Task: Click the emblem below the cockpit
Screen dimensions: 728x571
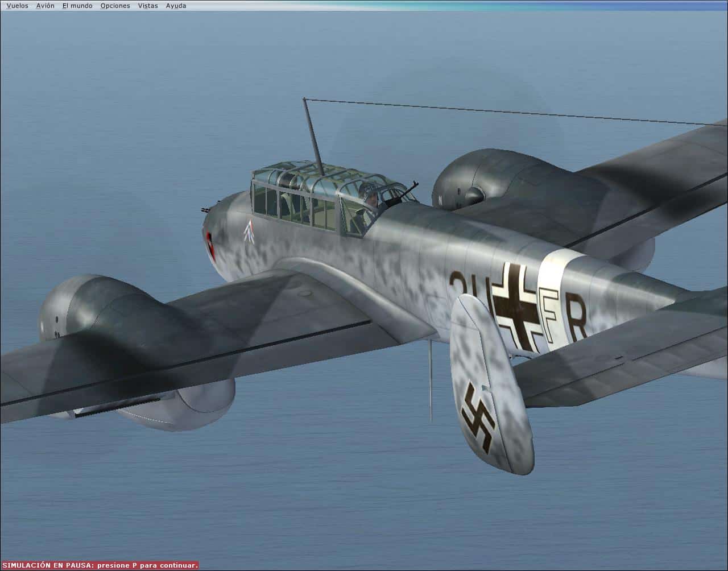Action: click(x=249, y=231)
